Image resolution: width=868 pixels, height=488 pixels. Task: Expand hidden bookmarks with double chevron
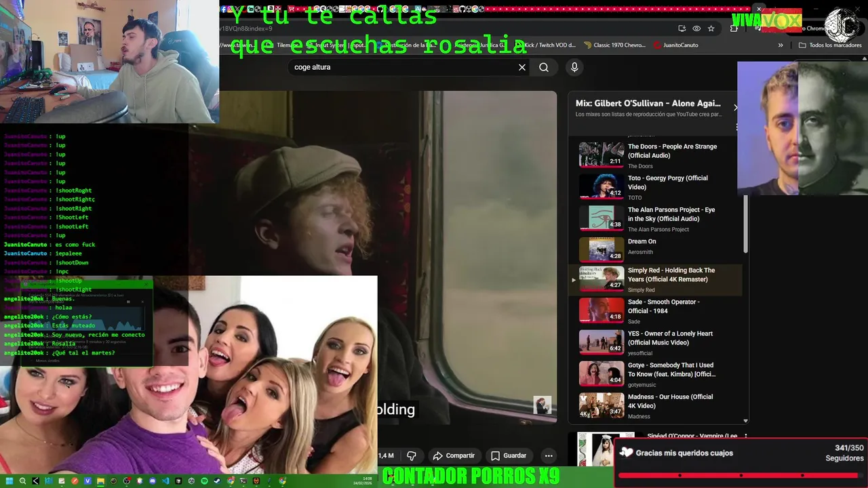pos(781,45)
